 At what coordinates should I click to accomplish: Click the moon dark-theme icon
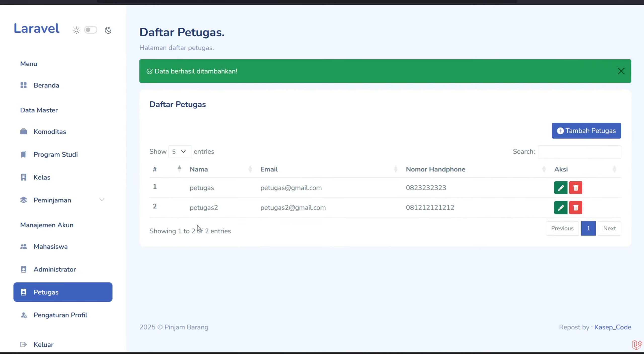coord(108,30)
